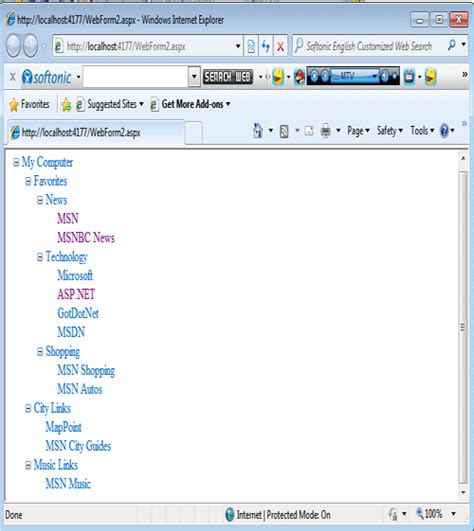
Task: Open the MSDN link
Action: [71, 332]
